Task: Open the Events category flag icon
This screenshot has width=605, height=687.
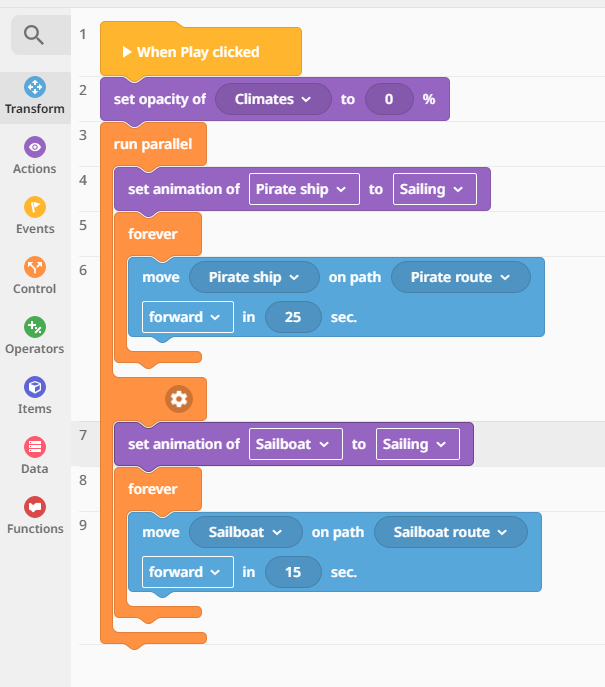Action: click(x=35, y=207)
